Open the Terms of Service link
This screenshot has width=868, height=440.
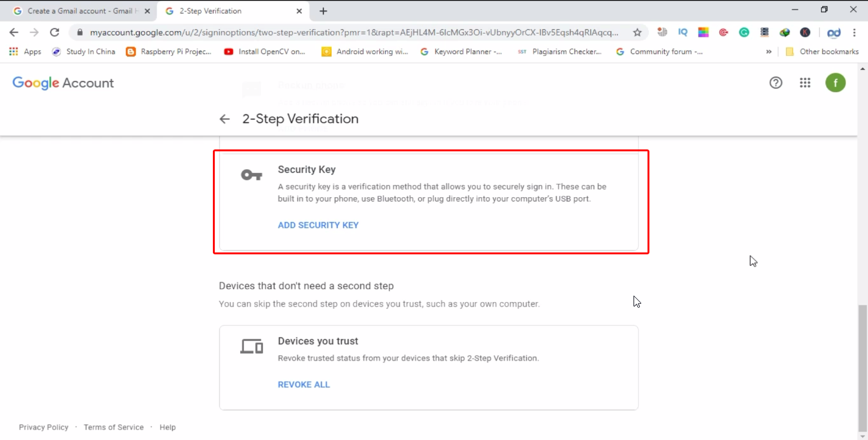[114, 427]
